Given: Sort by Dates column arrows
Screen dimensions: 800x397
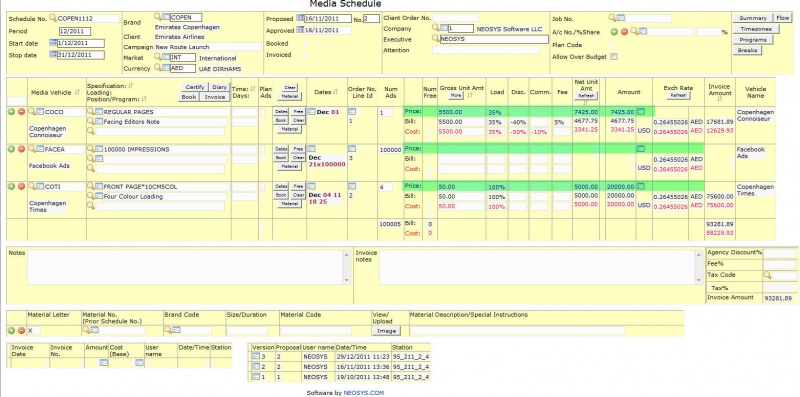Looking at the screenshot, I should point(335,92).
